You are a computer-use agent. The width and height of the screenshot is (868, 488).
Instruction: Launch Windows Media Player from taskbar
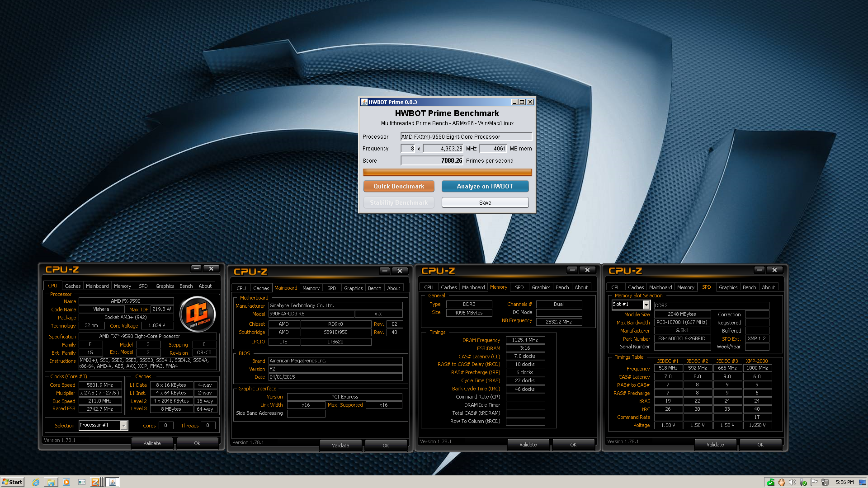click(x=66, y=482)
